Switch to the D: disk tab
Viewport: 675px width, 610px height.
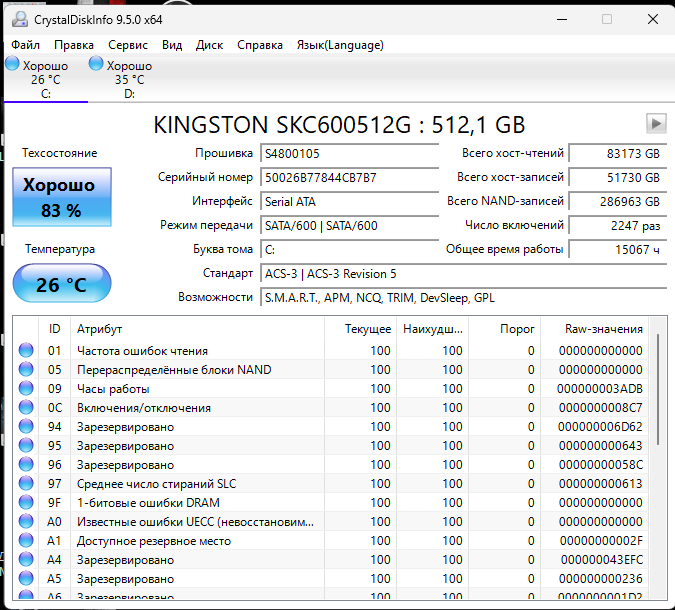coord(129,80)
